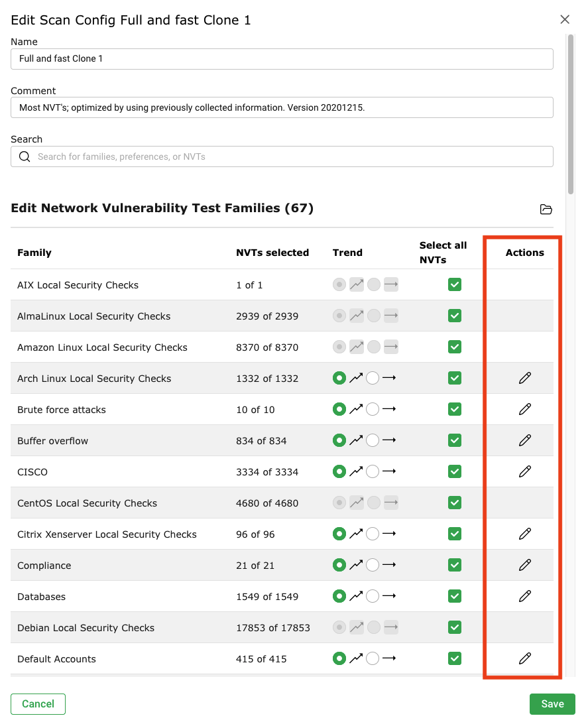Open edit for Default Accounts family

tap(524, 658)
